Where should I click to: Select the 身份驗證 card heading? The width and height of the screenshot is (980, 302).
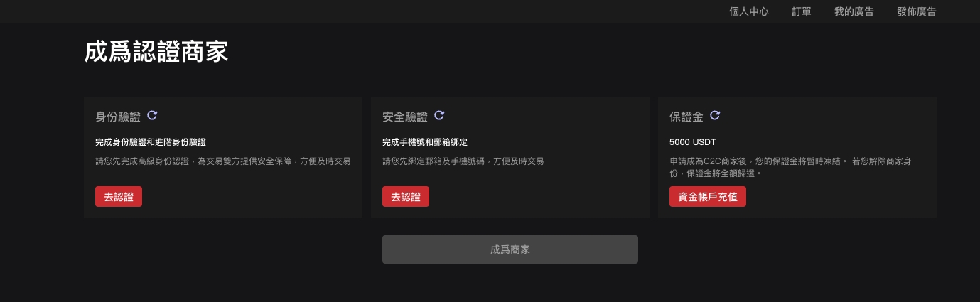point(118,117)
